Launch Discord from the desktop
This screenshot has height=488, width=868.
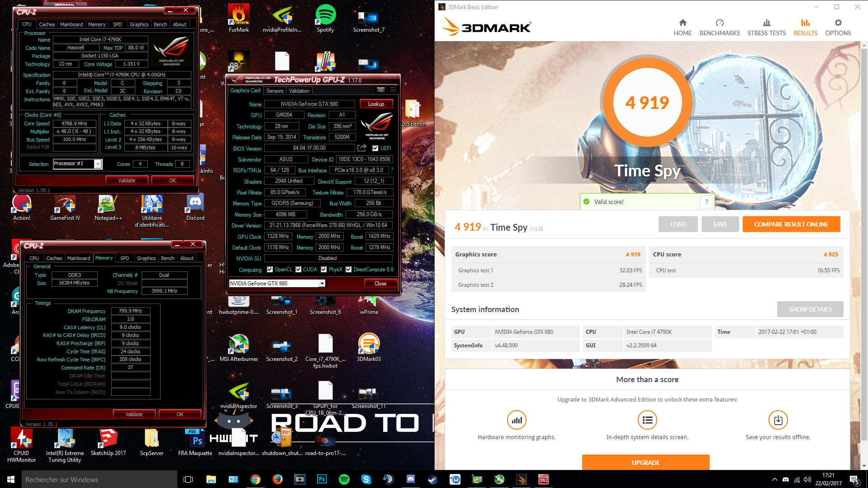[195, 206]
